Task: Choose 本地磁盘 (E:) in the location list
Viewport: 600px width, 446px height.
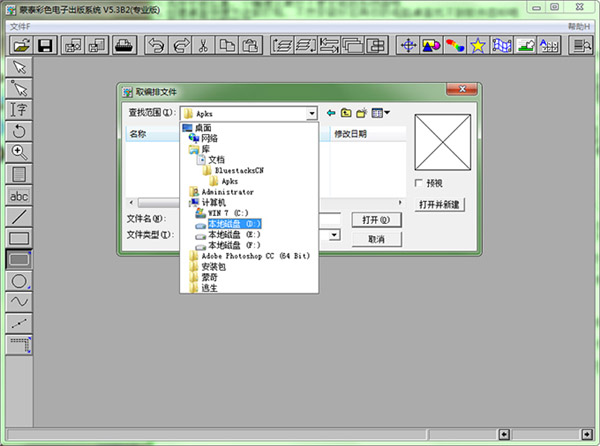Action: pyautogui.click(x=234, y=235)
